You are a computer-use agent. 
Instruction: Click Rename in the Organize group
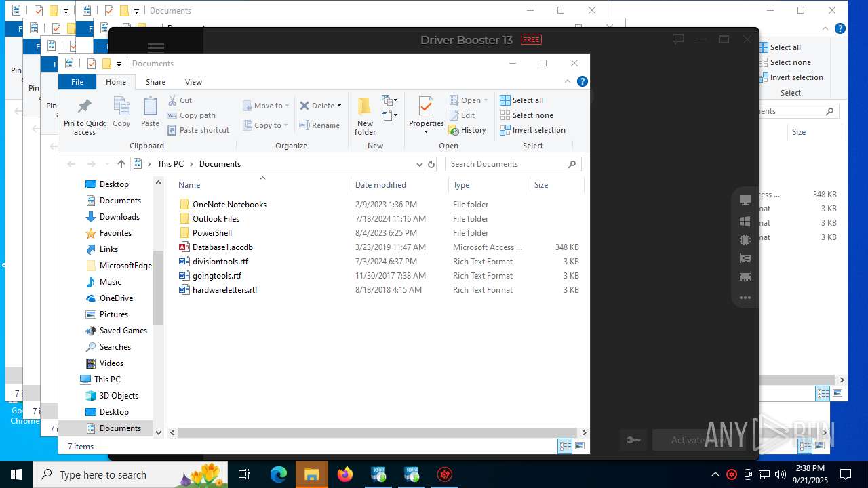click(x=320, y=125)
